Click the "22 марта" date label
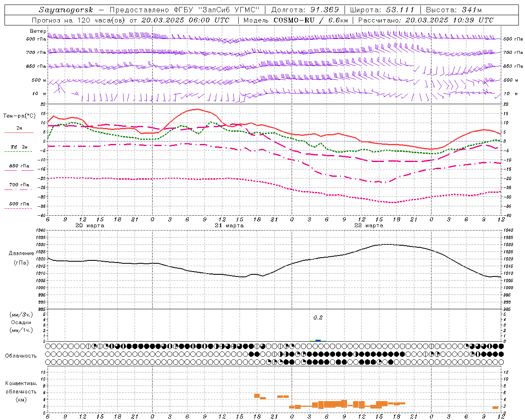This screenshot has width=525, height=420. tap(369, 226)
